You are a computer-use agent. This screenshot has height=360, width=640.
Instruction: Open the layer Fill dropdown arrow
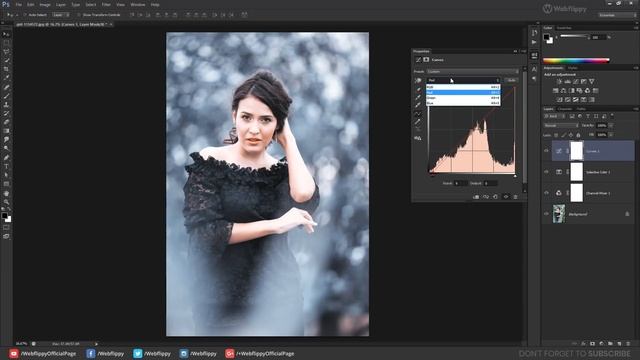(611, 135)
